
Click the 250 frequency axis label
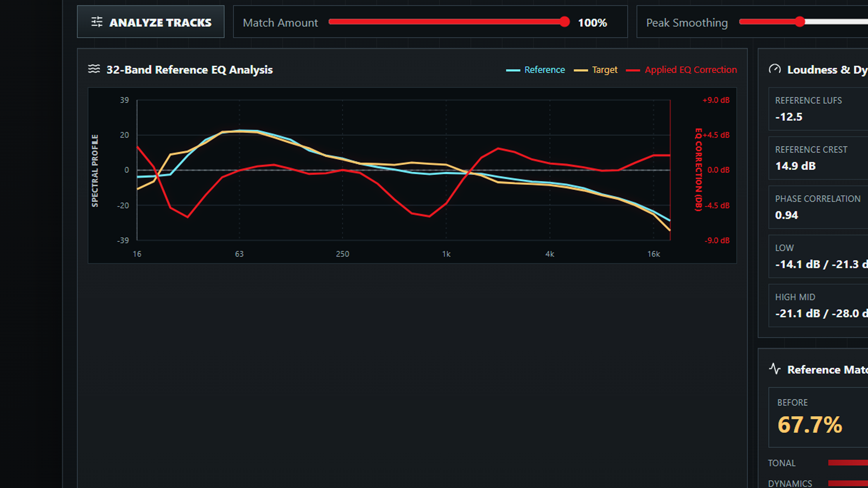[x=342, y=254]
